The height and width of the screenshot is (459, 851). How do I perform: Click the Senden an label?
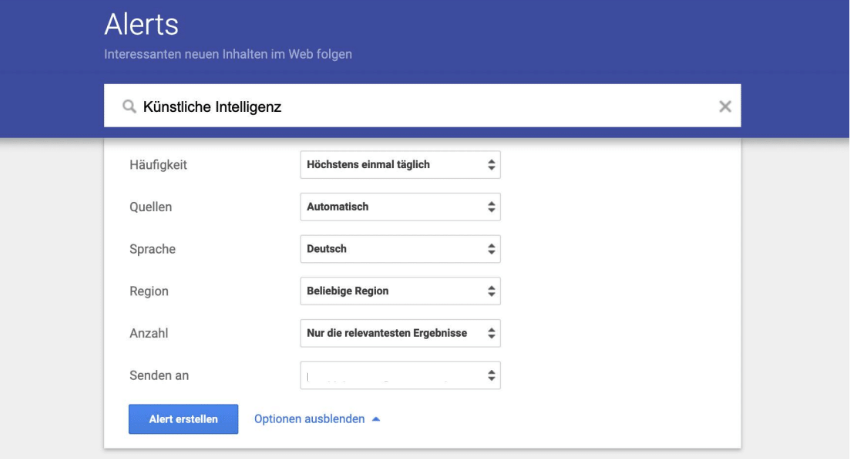click(159, 375)
